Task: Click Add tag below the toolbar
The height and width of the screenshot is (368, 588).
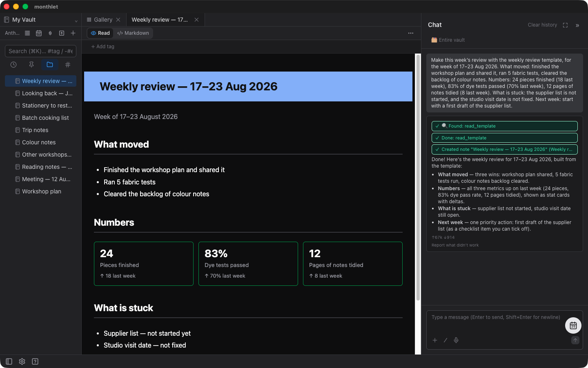Action: pos(102,47)
